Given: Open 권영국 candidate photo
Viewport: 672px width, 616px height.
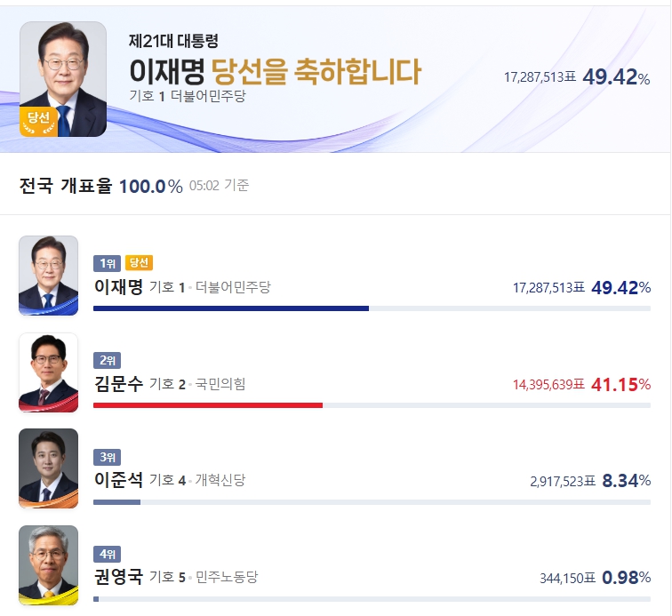Looking at the screenshot, I should [48, 565].
